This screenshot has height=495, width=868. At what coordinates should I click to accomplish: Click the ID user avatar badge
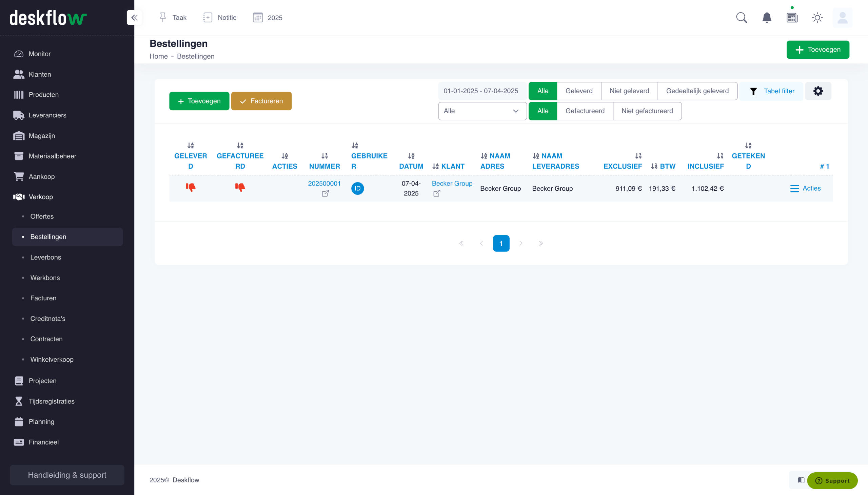357,188
